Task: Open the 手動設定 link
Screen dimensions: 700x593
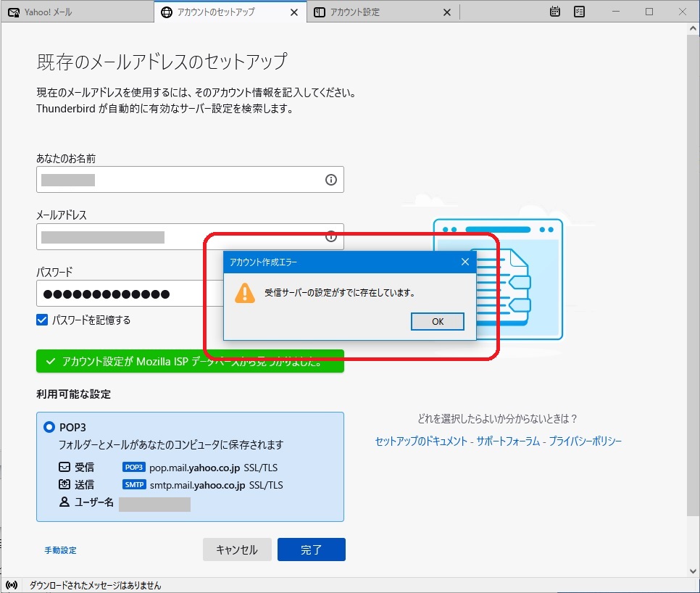Action: [x=60, y=550]
